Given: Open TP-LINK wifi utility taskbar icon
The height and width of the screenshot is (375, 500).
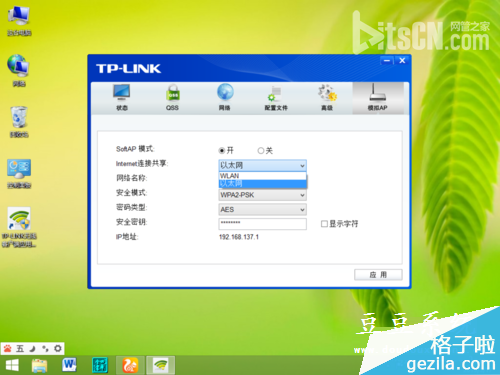Looking at the screenshot, I should tap(161, 365).
